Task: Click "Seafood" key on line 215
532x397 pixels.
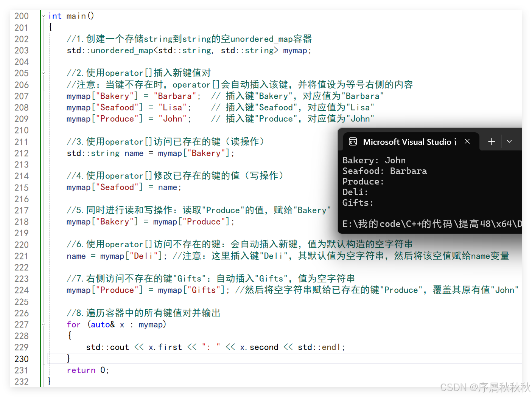Action: click(117, 187)
